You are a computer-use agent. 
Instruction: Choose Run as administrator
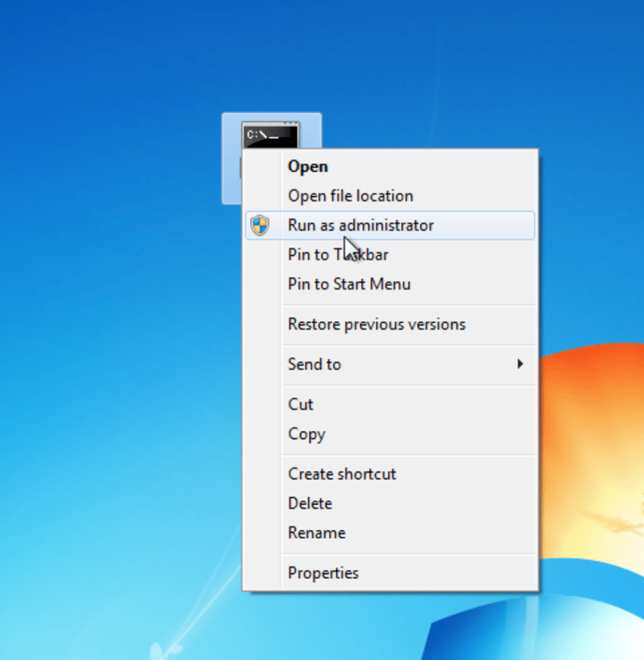pos(360,225)
